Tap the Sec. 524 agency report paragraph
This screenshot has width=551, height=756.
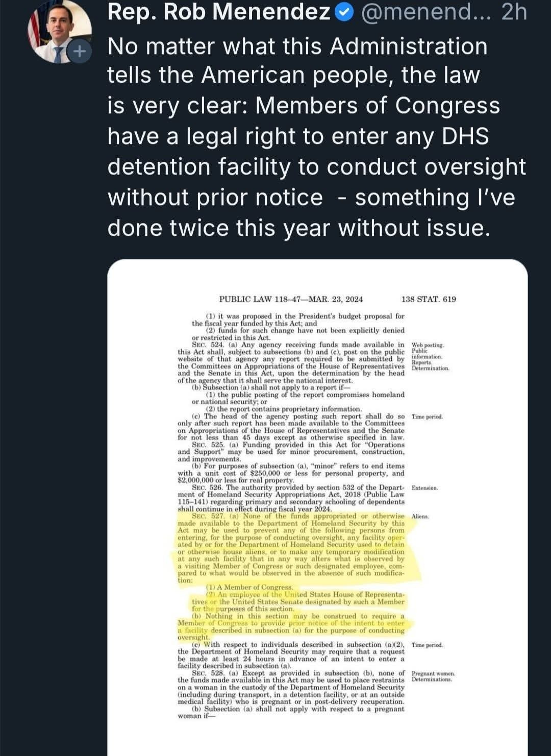291,362
